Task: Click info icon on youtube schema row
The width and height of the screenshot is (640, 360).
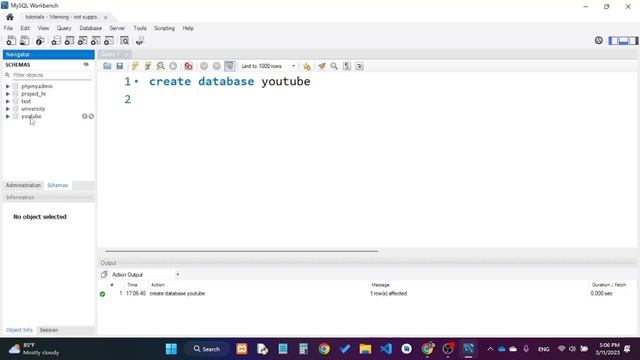Action: tap(84, 116)
